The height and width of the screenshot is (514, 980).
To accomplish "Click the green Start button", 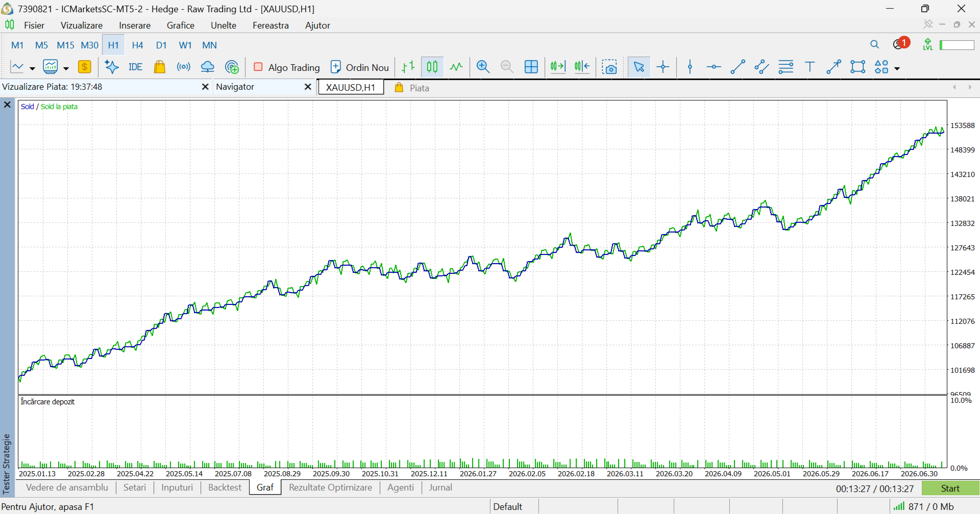I will (950, 489).
